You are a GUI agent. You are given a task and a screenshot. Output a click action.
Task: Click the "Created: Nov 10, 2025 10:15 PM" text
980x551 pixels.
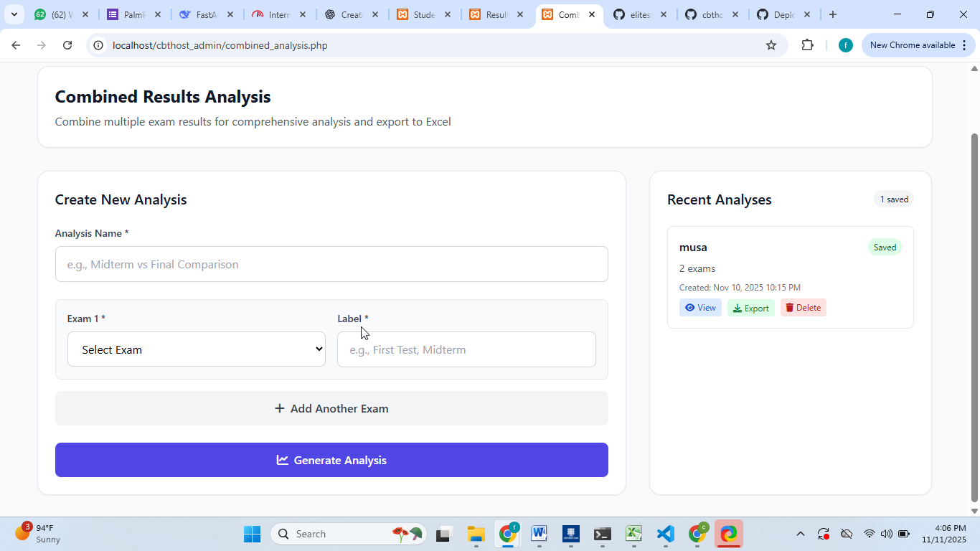pos(740,288)
